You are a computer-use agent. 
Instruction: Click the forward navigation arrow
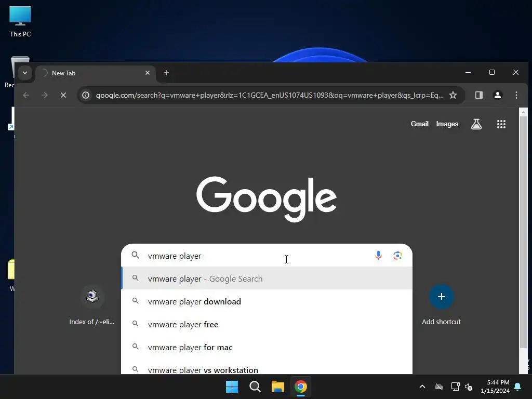point(45,96)
